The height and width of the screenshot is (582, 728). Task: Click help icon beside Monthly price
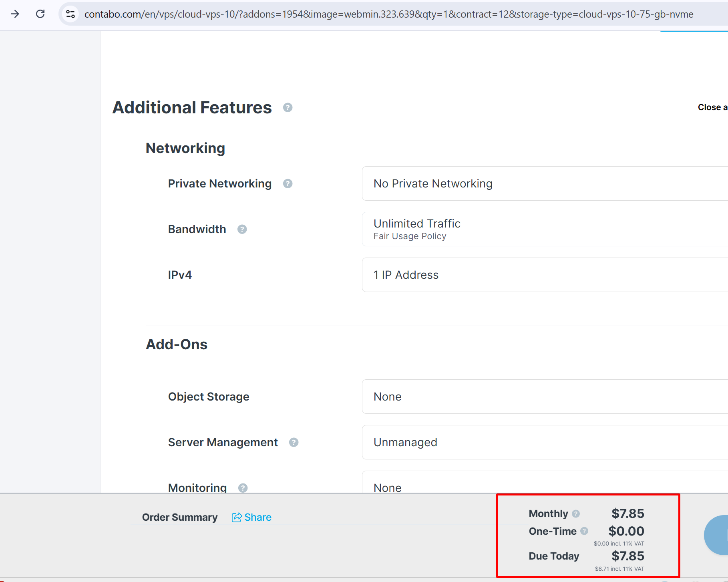pos(576,514)
